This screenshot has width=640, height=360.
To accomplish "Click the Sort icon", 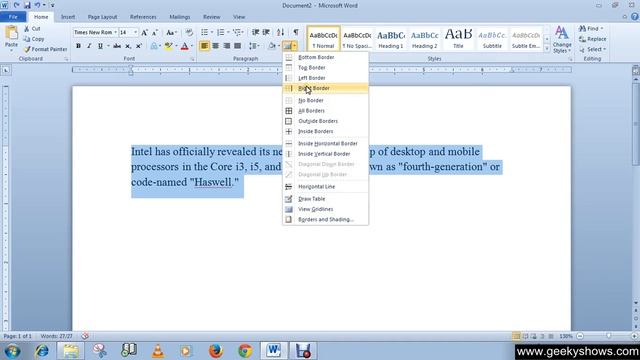I will 280,32.
